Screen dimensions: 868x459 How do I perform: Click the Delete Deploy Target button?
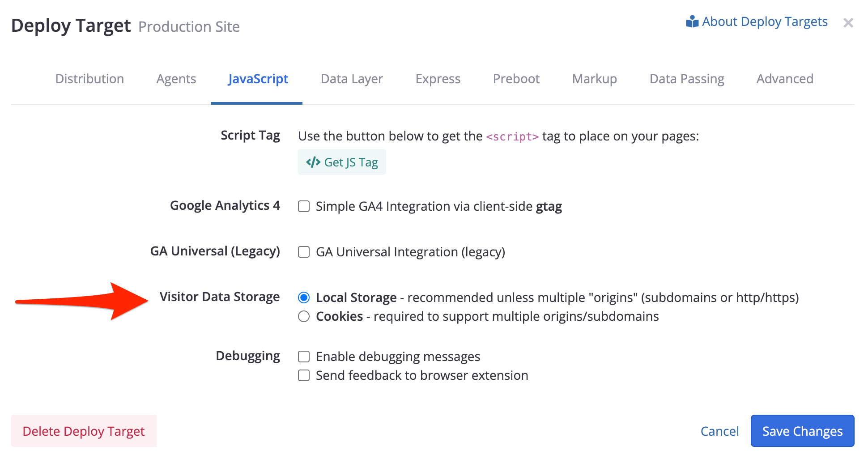click(x=84, y=431)
